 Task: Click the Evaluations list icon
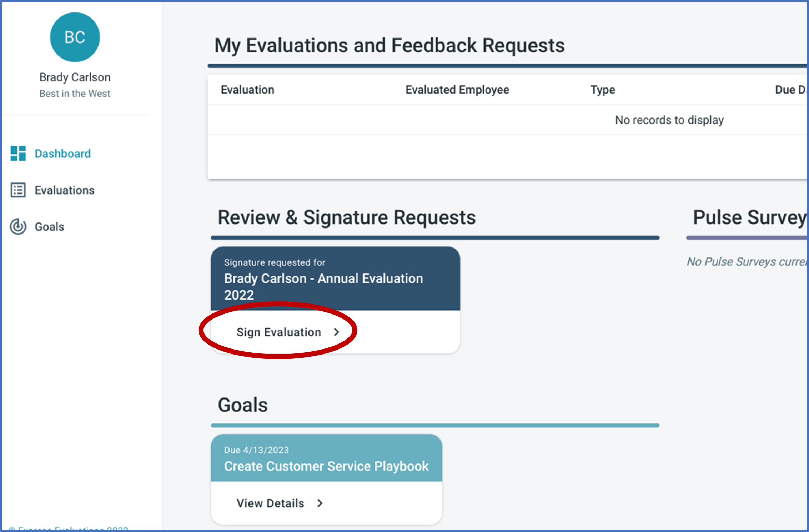[18, 190]
